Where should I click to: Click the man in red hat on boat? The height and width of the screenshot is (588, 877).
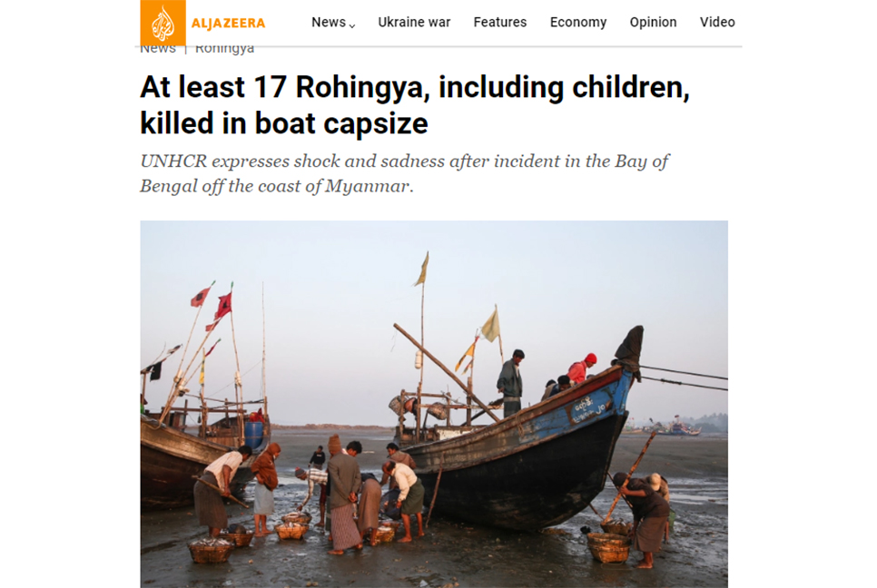tap(582, 368)
